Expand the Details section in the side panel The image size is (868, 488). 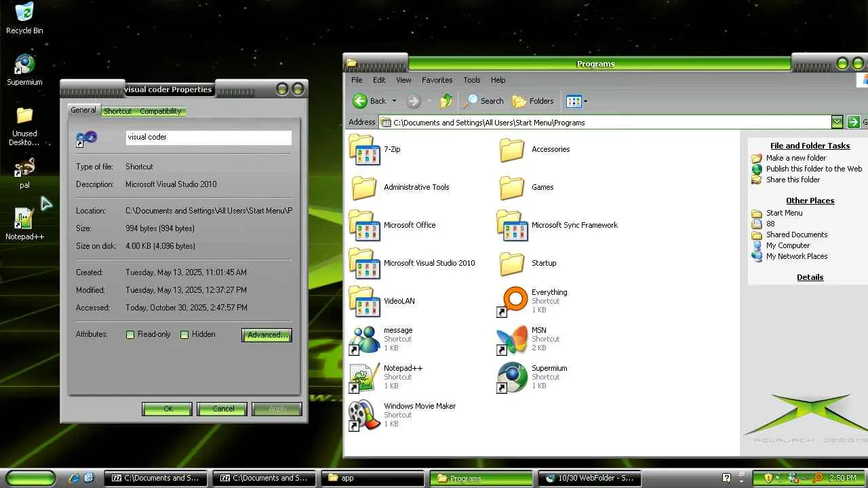[810, 277]
